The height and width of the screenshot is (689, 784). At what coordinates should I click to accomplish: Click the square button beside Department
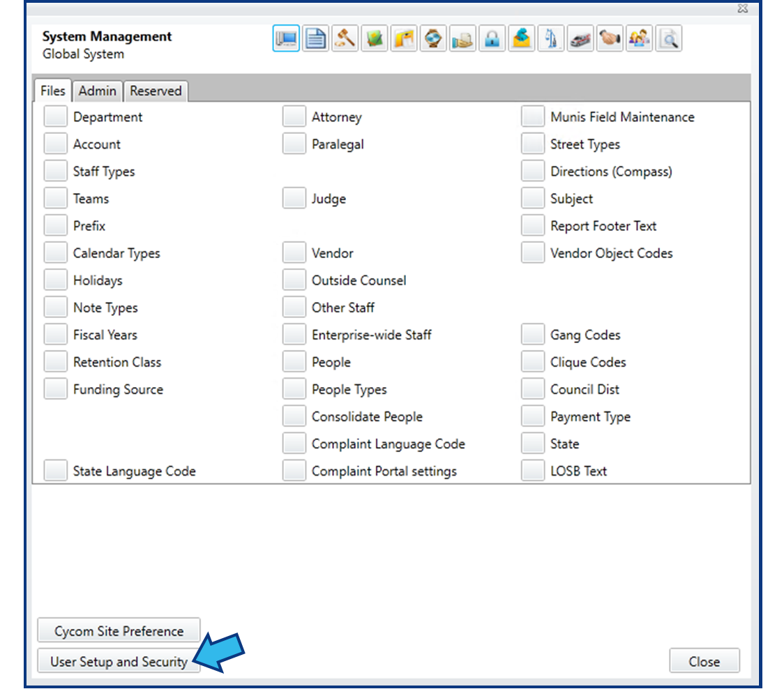tap(56, 116)
